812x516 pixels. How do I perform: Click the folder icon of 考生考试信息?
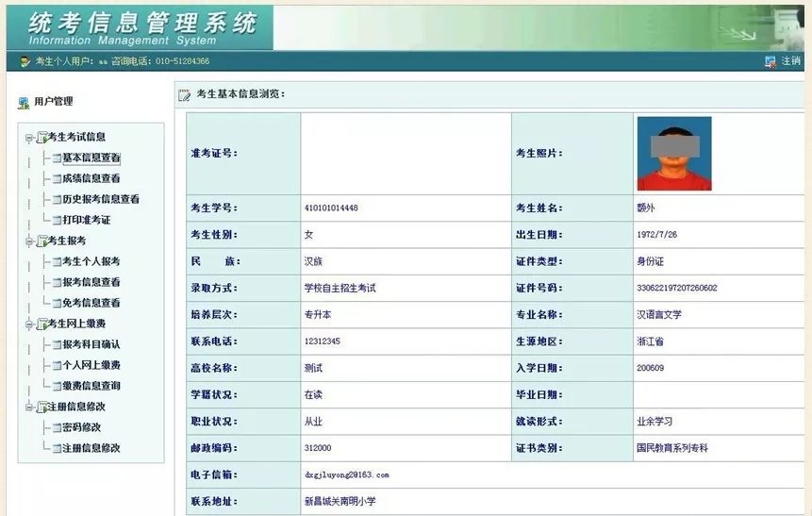pos(41,138)
